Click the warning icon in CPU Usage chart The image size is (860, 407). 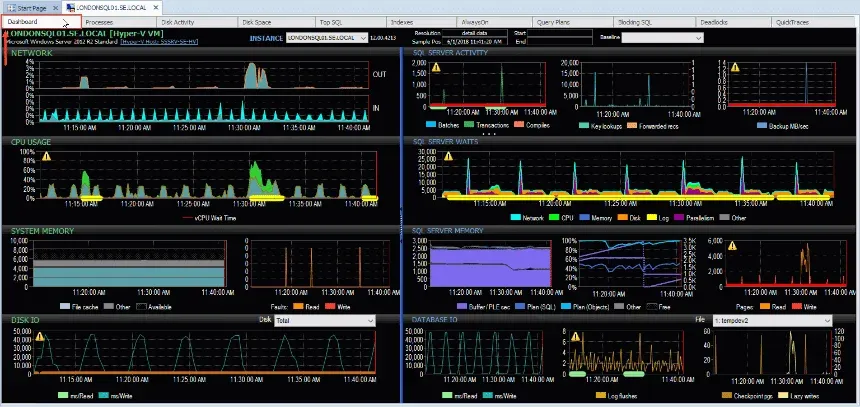coord(46,156)
